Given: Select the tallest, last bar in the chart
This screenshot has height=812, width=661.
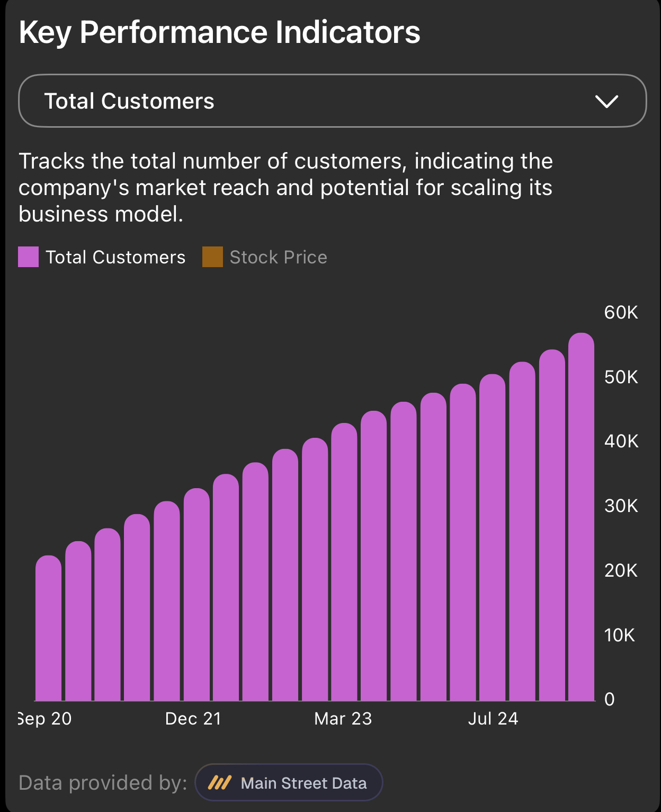Looking at the screenshot, I should (582, 517).
